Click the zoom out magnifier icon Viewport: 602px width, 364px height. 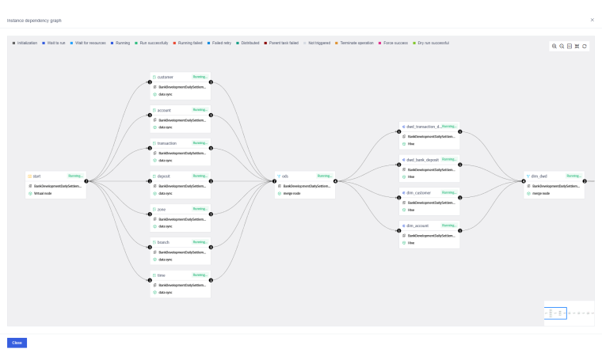point(562,46)
